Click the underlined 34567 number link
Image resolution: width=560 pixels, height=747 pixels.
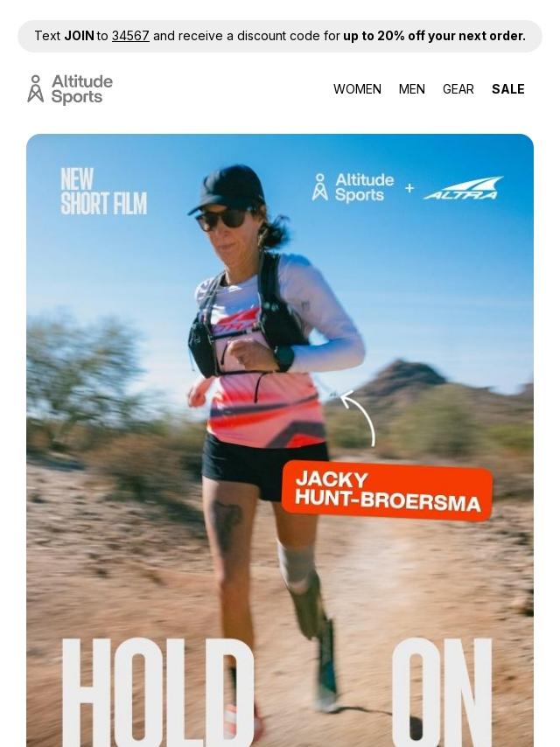coord(130,36)
